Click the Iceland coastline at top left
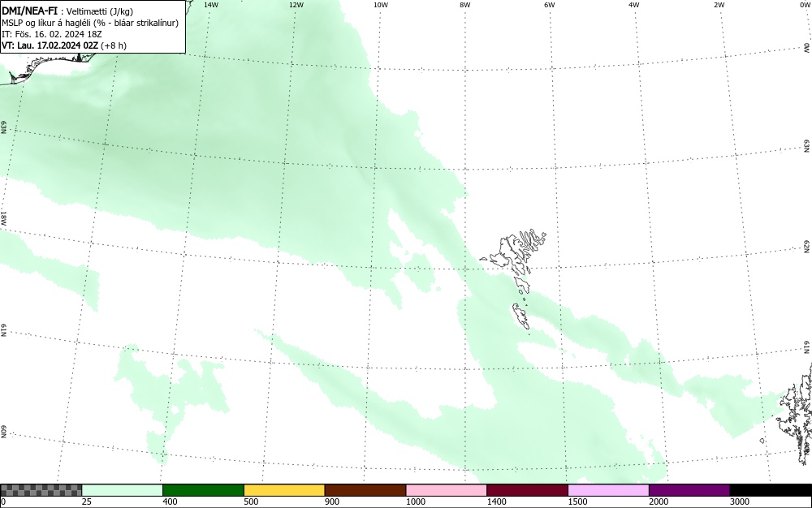The image size is (812, 508). [x=46, y=67]
